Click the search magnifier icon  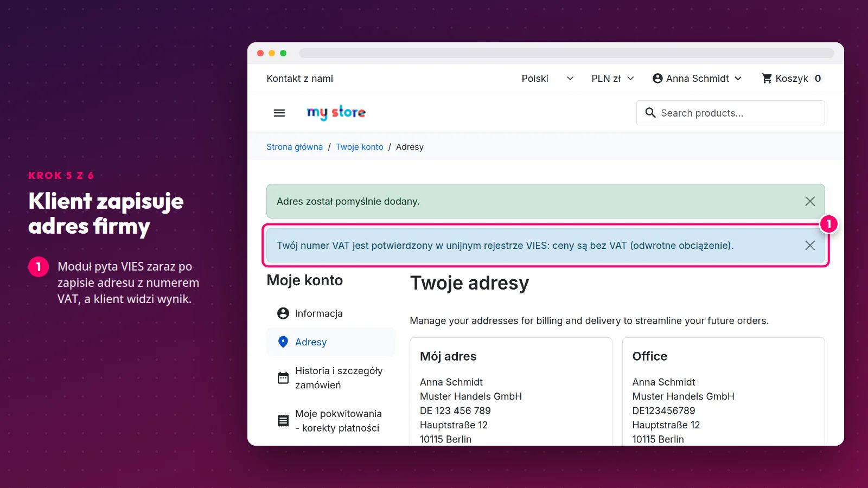click(x=650, y=113)
